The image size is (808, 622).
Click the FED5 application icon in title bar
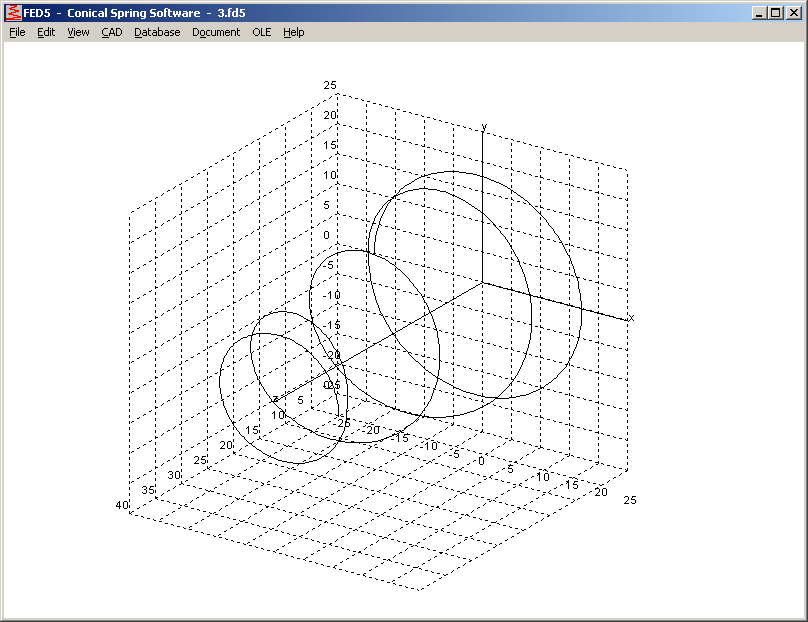[13, 13]
